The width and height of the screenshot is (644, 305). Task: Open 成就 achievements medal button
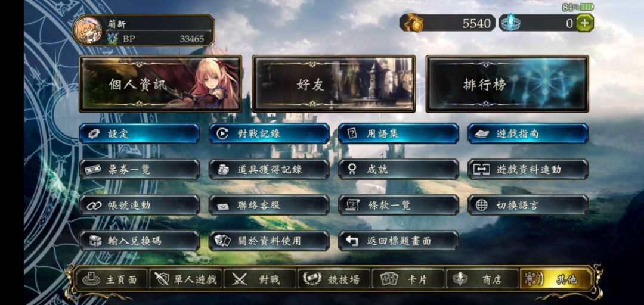click(398, 170)
